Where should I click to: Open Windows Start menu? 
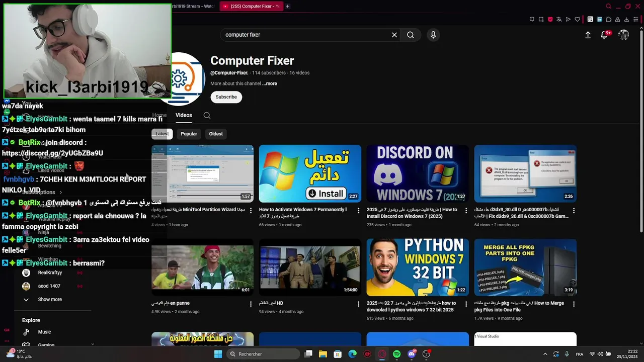click(x=218, y=354)
